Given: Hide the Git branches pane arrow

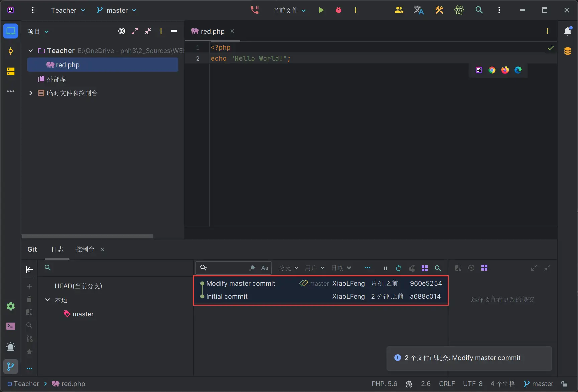Looking at the screenshot, I should pos(29,270).
